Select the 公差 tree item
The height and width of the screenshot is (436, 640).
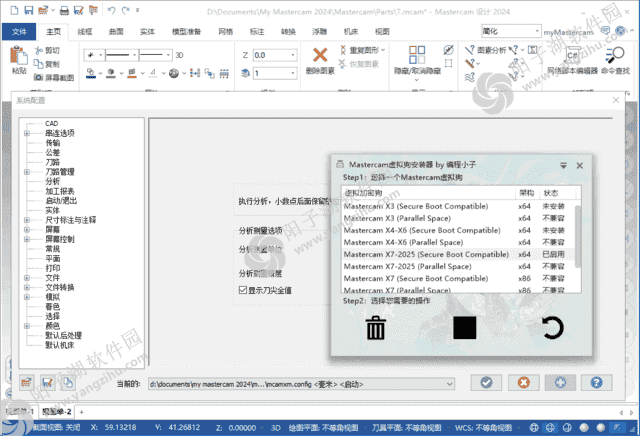(53, 152)
